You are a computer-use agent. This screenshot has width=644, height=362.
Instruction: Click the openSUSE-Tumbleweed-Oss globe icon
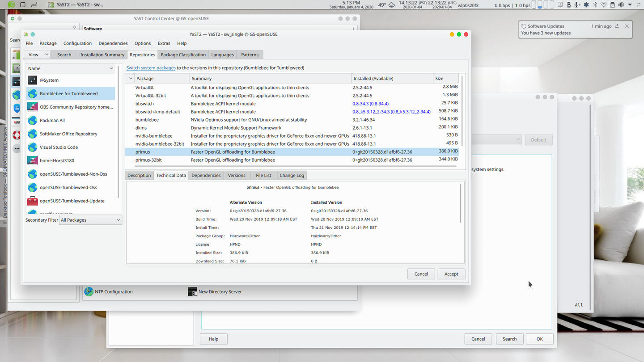pyautogui.click(x=32, y=187)
